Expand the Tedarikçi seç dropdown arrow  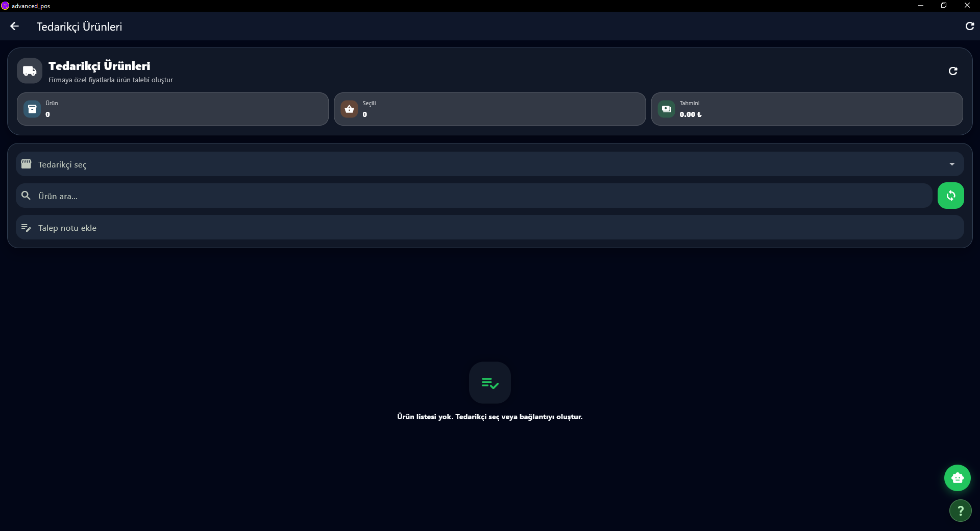point(952,164)
